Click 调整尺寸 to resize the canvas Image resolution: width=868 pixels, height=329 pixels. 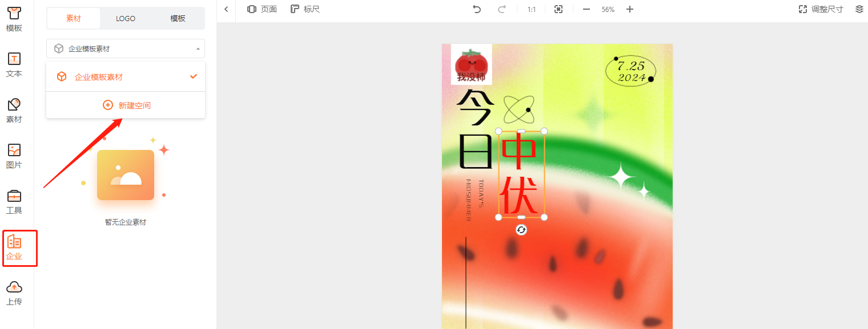[x=821, y=9]
